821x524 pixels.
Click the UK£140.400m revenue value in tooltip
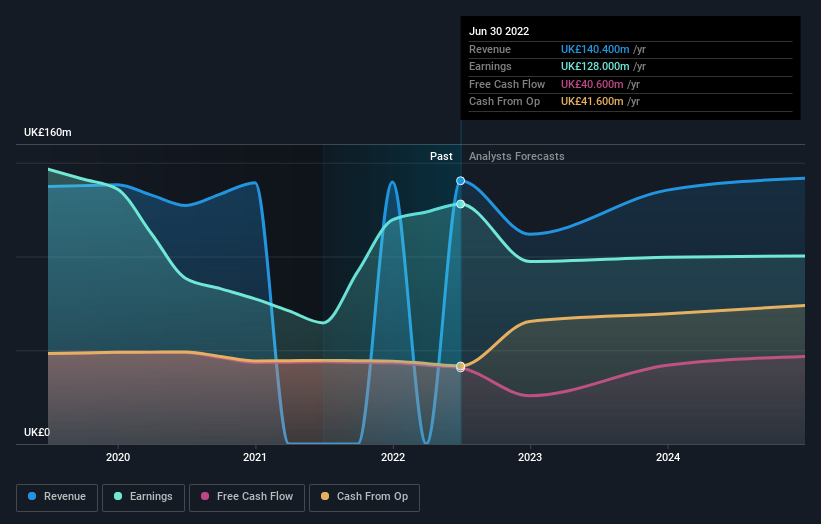point(595,49)
